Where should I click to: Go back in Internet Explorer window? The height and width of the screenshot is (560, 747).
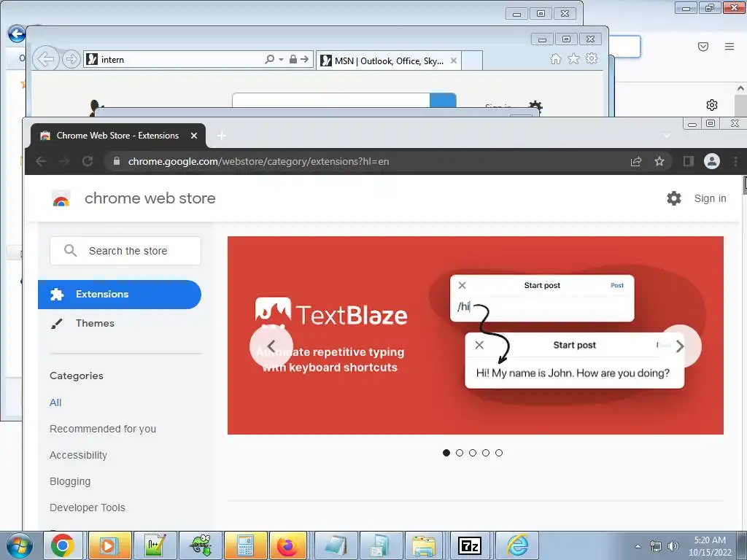pyautogui.click(x=46, y=59)
